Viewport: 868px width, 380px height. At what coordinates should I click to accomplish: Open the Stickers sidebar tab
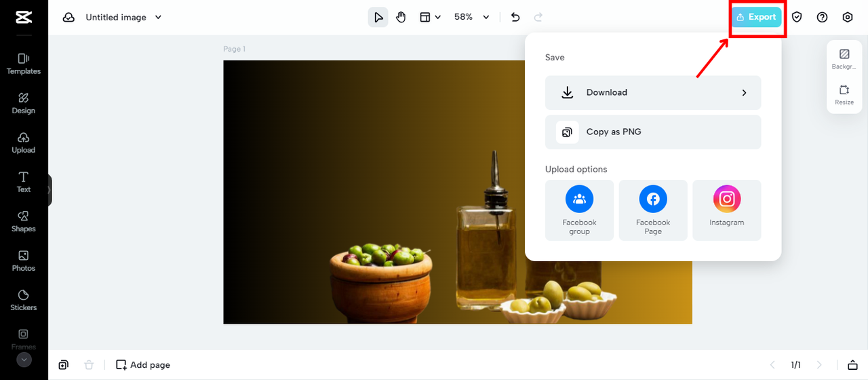click(x=24, y=300)
